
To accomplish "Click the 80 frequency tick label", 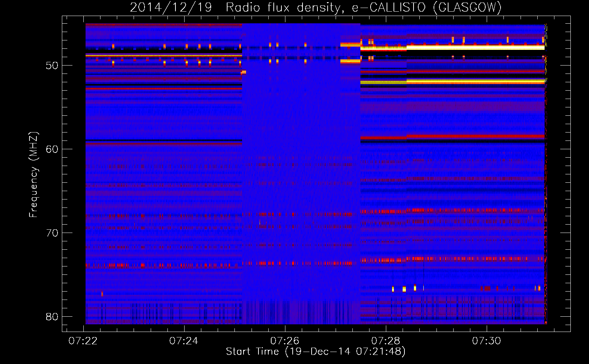I will (x=52, y=317).
